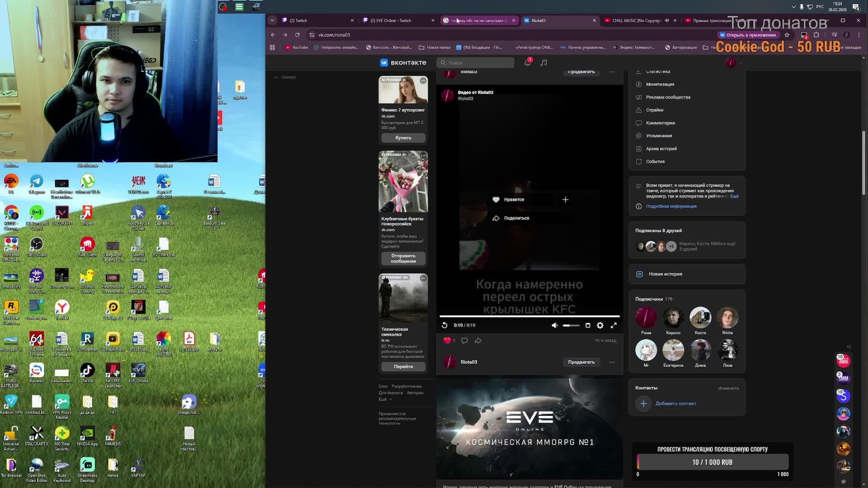The image size is (868, 488).
Task: Open the Монетизация menu item
Action: [x=660, y=84]
